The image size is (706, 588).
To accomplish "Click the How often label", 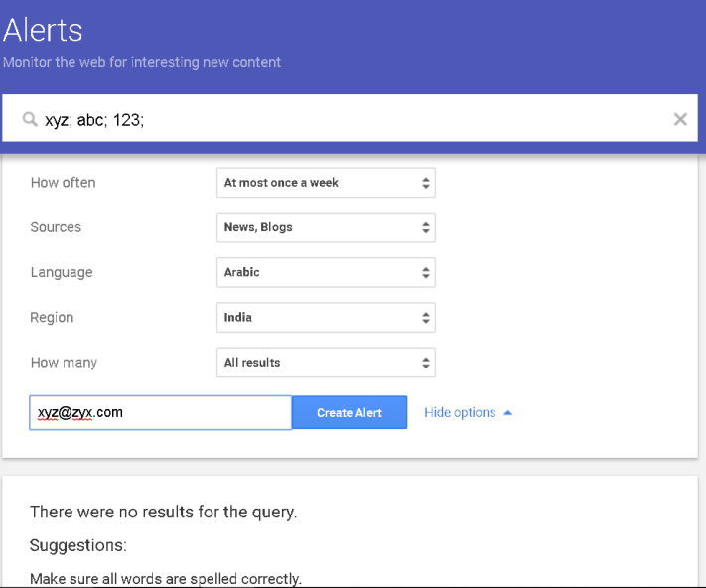I will (63, 183).
